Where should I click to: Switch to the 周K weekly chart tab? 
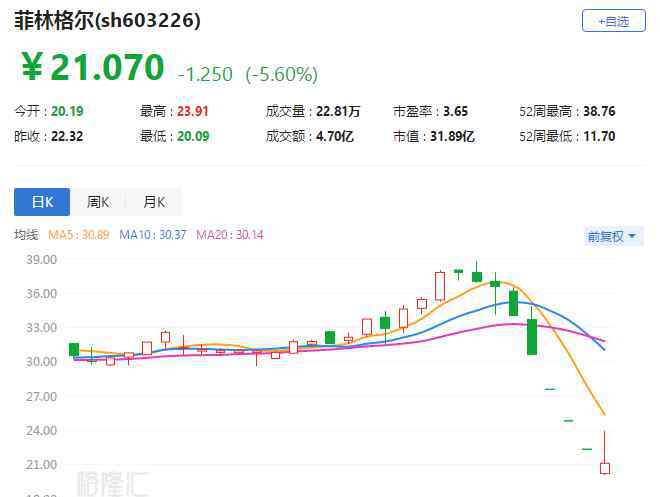point(98,202)
